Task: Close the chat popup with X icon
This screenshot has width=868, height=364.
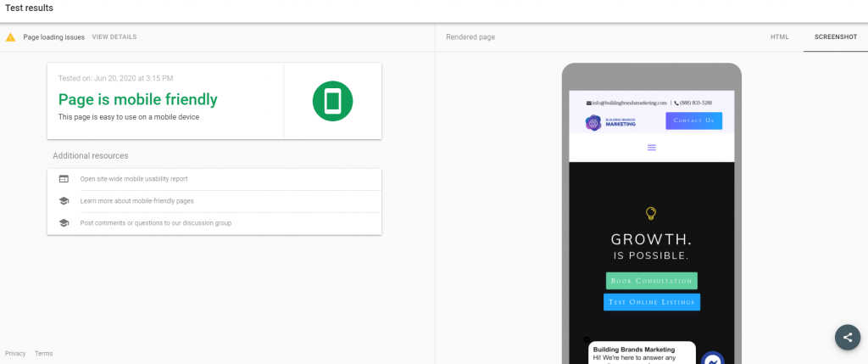Action: pyautogui.click(x=587, y=339)
